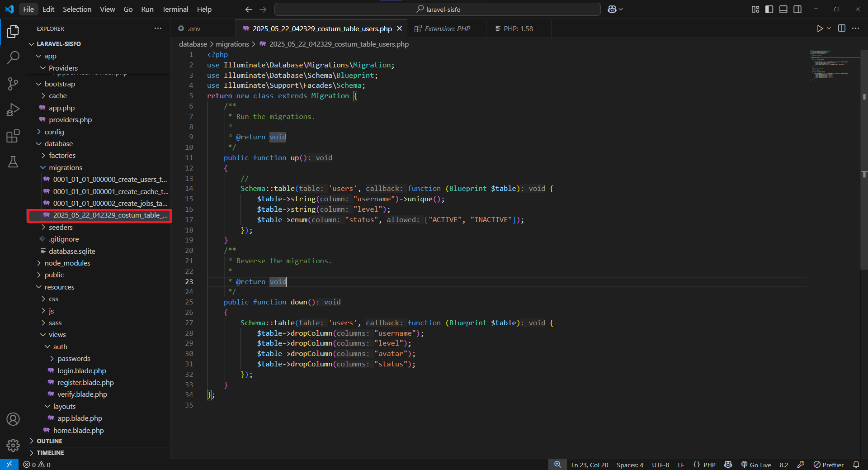
Task: Run the PHP file with the play button
Action: point(820,28)
